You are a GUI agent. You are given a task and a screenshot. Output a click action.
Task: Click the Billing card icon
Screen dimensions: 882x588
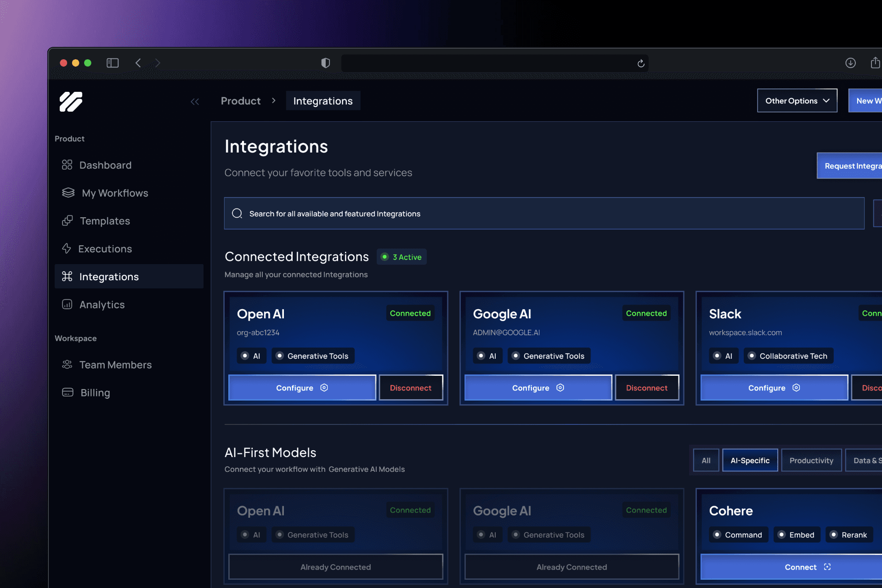[68, 392]
